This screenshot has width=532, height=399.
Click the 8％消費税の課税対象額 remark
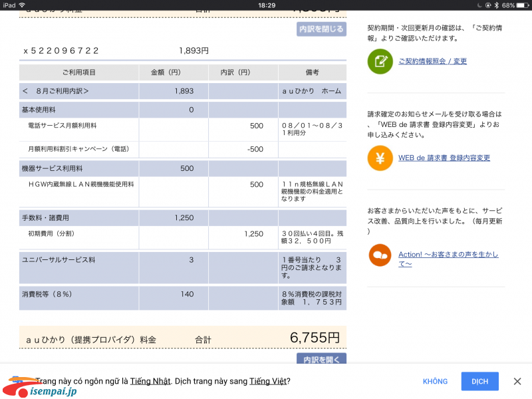311,298
